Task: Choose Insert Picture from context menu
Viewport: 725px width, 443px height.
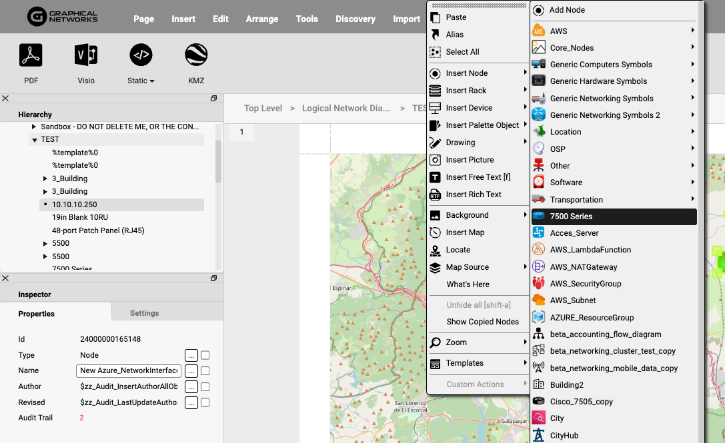Action: point(469,160)
